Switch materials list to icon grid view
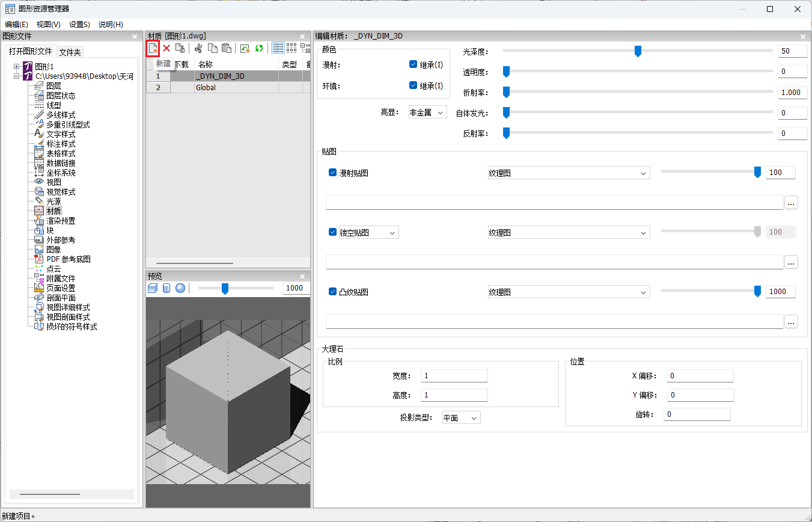Screen dimensions: 812x522 (292, 48)
